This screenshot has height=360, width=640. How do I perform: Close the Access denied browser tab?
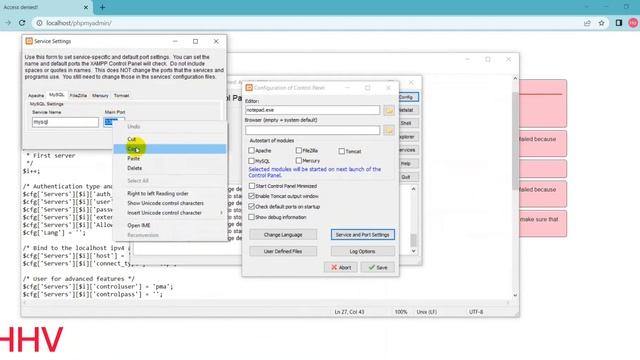click(x=86, y=7)
